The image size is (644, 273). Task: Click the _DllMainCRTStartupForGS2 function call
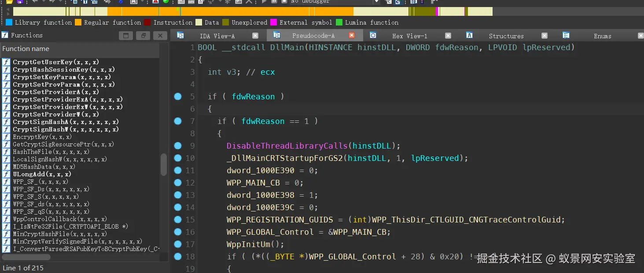[285, 158]
